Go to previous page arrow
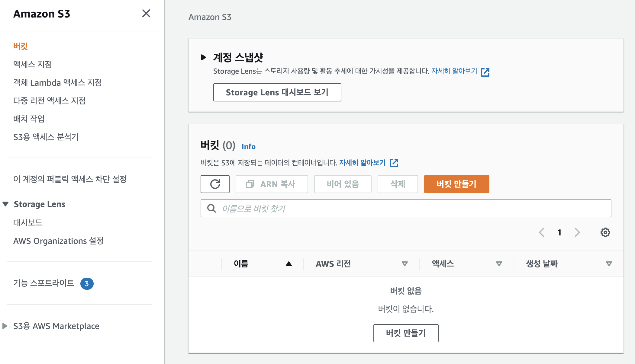635x364 pixels. 542,232
